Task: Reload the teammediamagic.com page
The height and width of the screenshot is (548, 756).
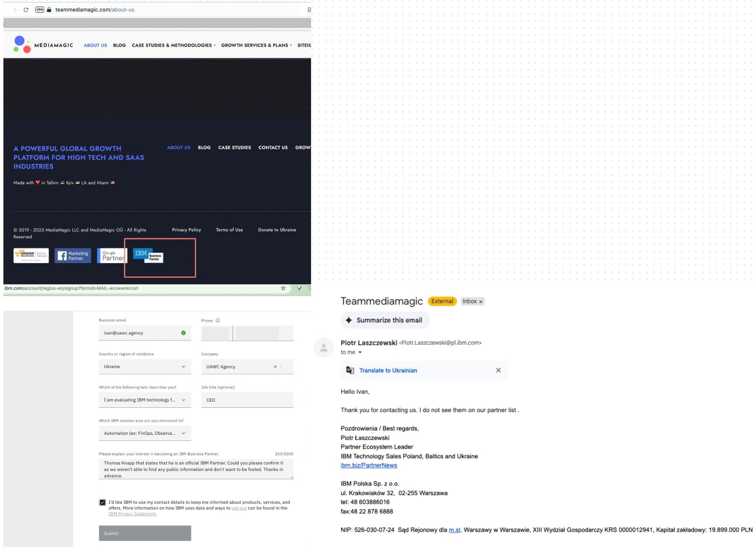Action: [x=26, y=10]
